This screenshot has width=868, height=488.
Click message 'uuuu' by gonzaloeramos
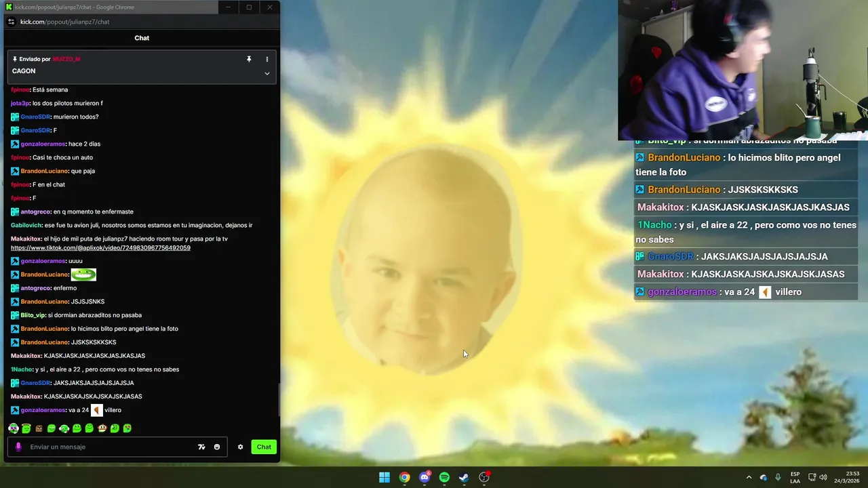click(75, 261)
